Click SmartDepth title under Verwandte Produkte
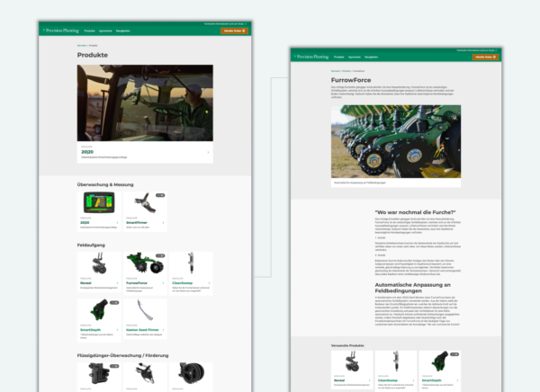The image size is (540, 392). (431, 380)
